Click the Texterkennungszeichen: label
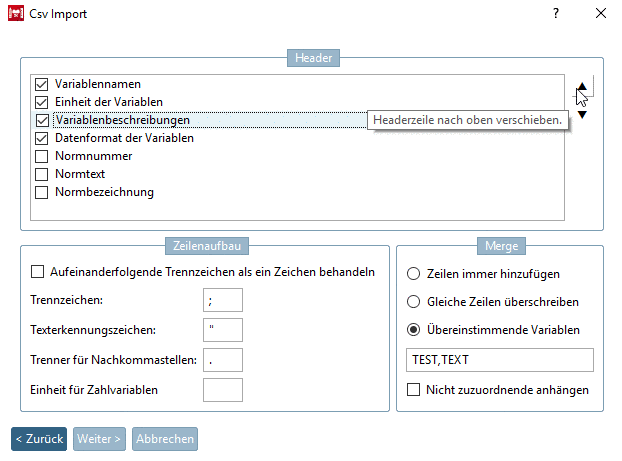622x461 pixels. 93,330
